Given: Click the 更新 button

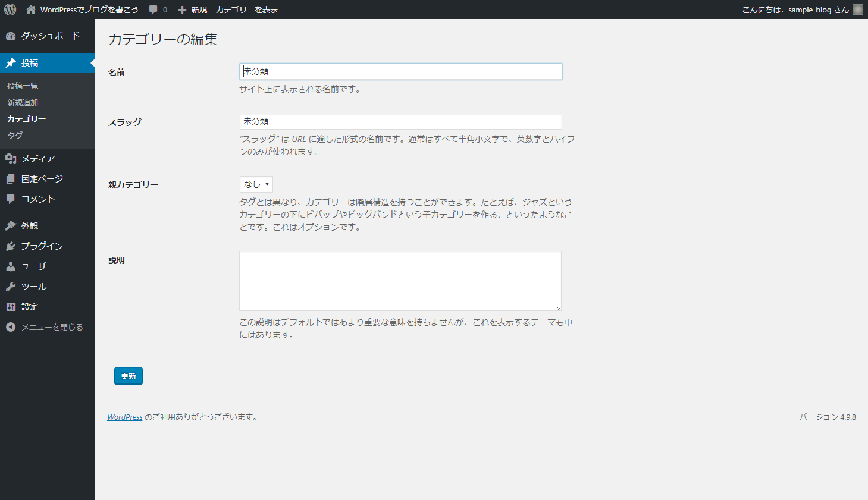Looking at the screenshot, I should click(x=128, y=376).
